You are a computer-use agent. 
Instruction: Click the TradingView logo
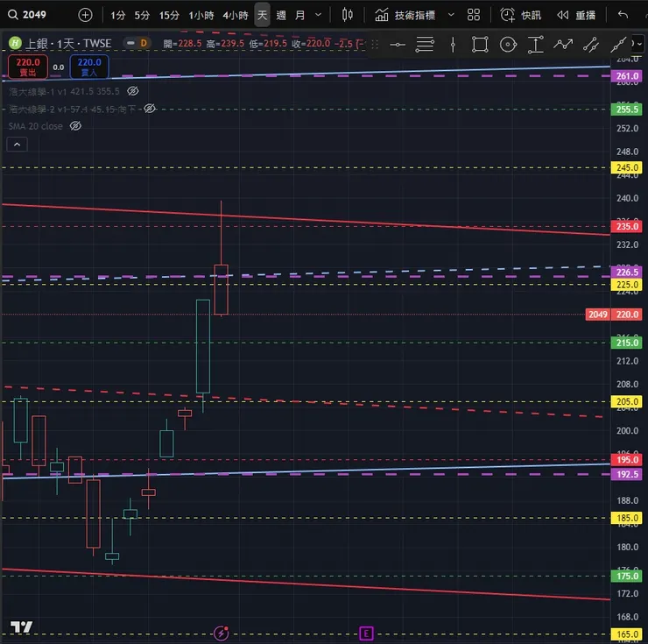(22, 627)
